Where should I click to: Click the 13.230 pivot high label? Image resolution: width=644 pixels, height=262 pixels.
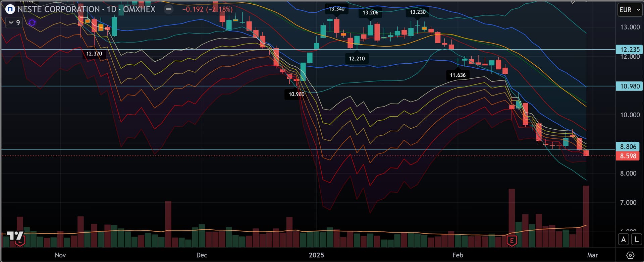(x=418, y=12)
